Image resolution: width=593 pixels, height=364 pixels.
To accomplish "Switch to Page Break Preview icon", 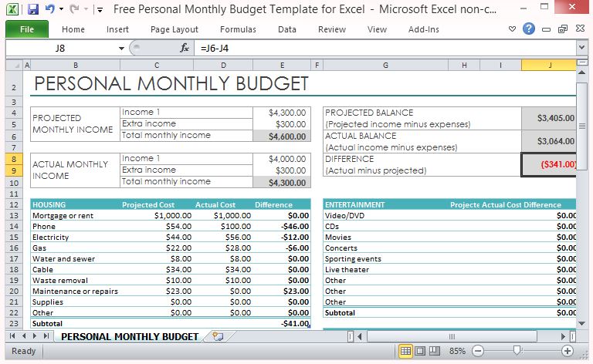I will [435, 351].
